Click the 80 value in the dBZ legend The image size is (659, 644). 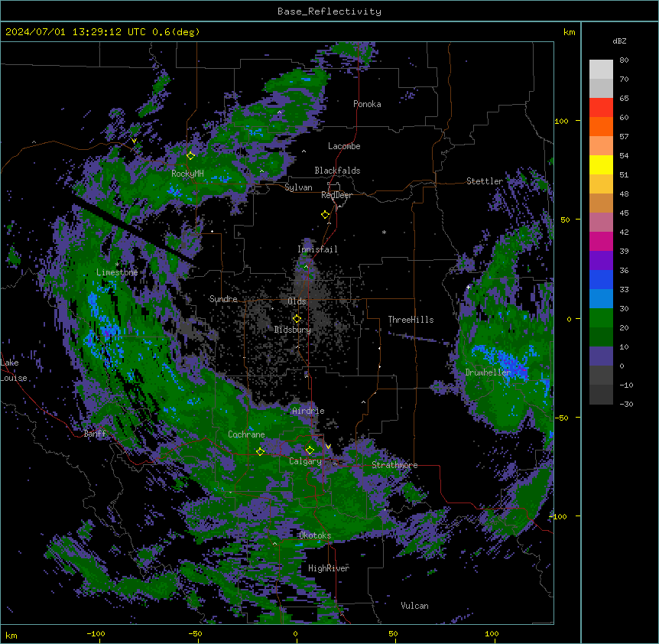[624, 60]
